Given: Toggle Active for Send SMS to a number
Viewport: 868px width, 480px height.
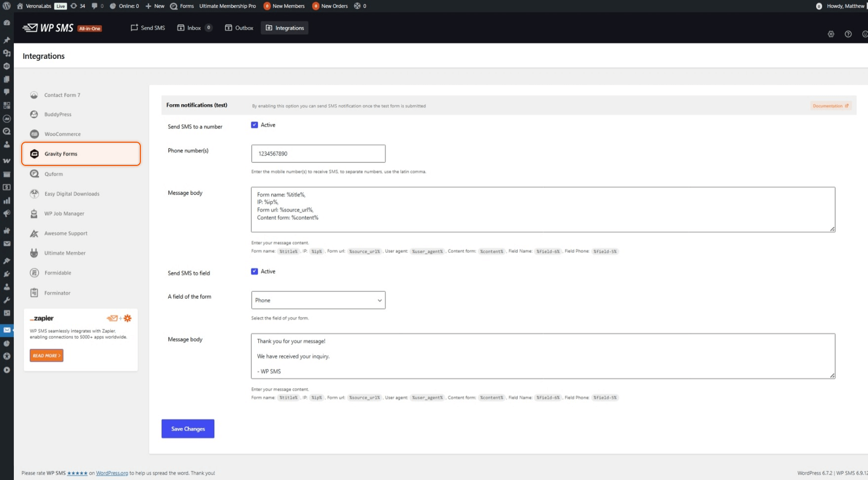Looking at the screenshot, I should (x=254, y=125).
